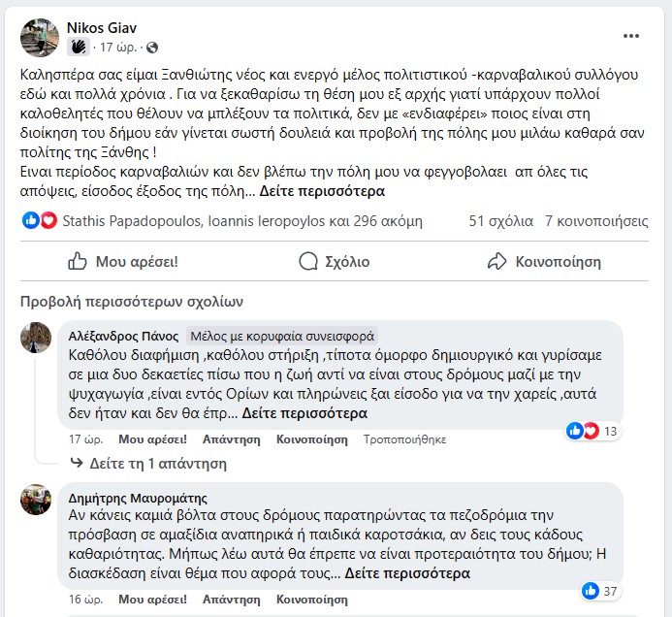Click the share arrow icon

[497, 262]
